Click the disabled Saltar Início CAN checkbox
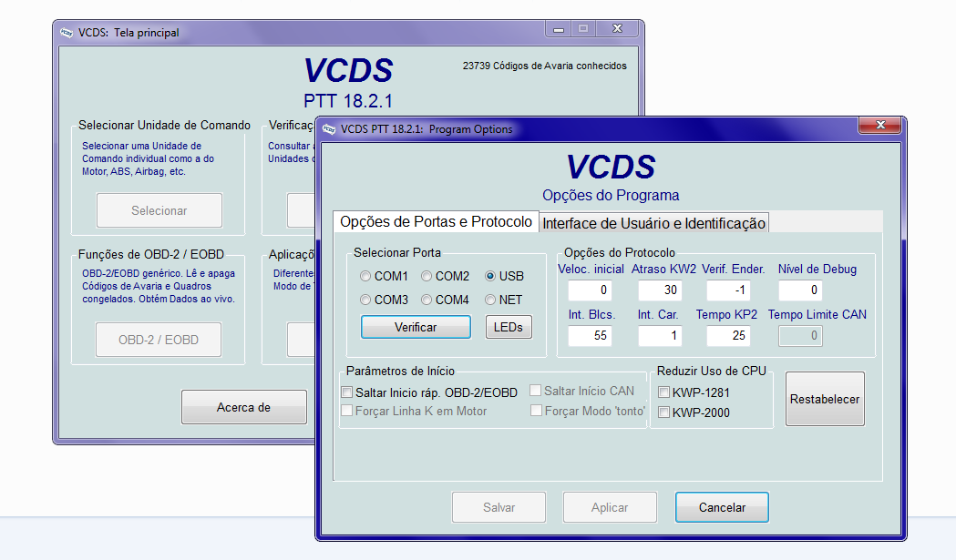Viewport: 956px width, 560px height. tap(535, 390)
